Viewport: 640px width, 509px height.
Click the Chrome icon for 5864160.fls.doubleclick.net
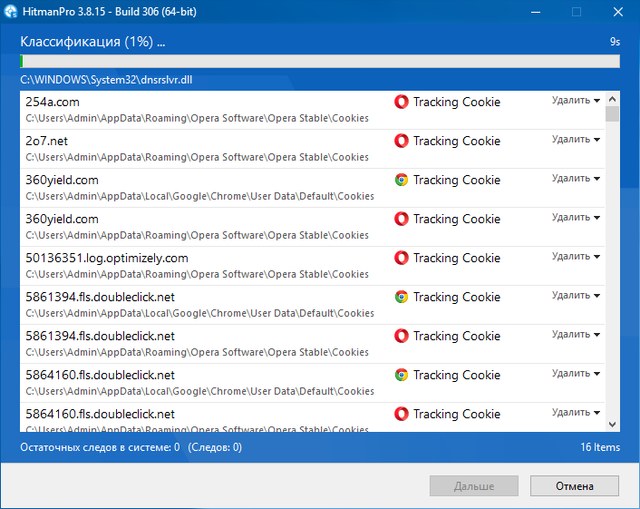pyautogui.click(x=401, y=375)
